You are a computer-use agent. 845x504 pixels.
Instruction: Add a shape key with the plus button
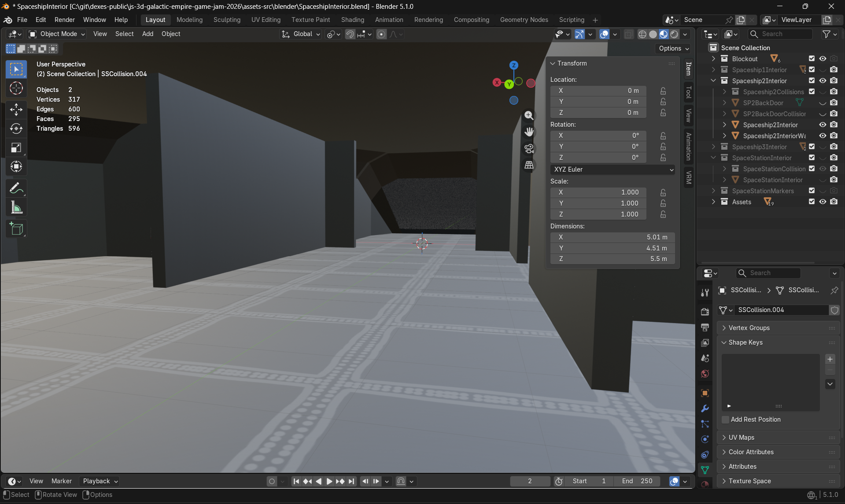pyautogui.click(x=830, y=359)
